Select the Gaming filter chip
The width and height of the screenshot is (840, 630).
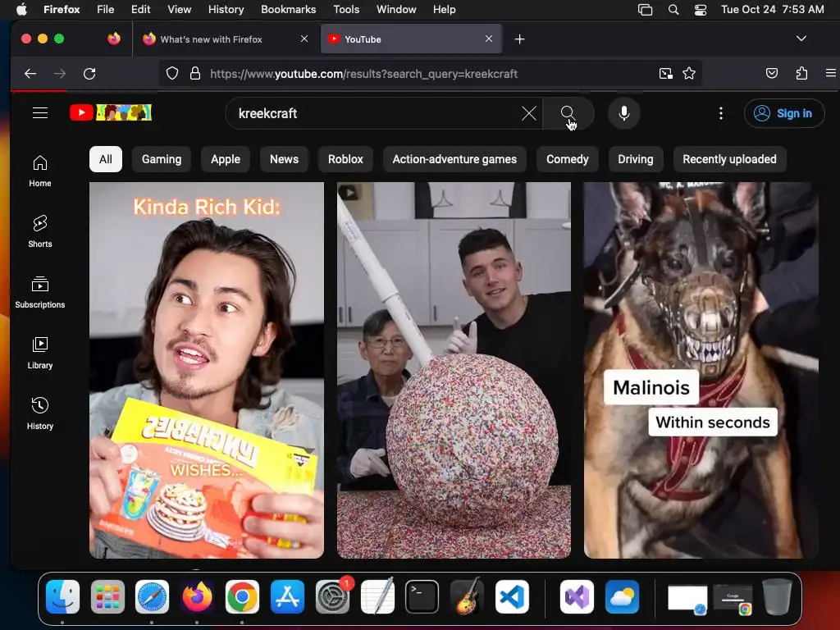[162, 159]
